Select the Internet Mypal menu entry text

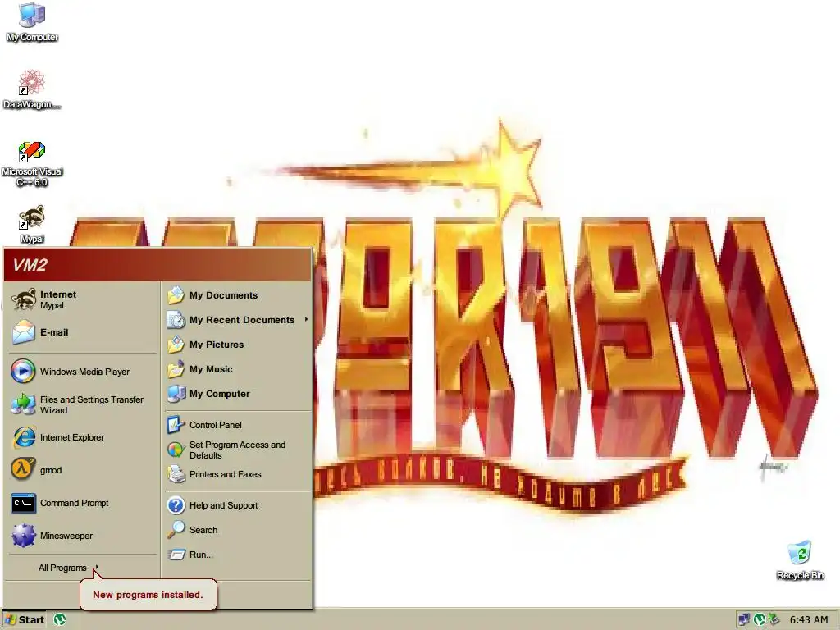58,299
